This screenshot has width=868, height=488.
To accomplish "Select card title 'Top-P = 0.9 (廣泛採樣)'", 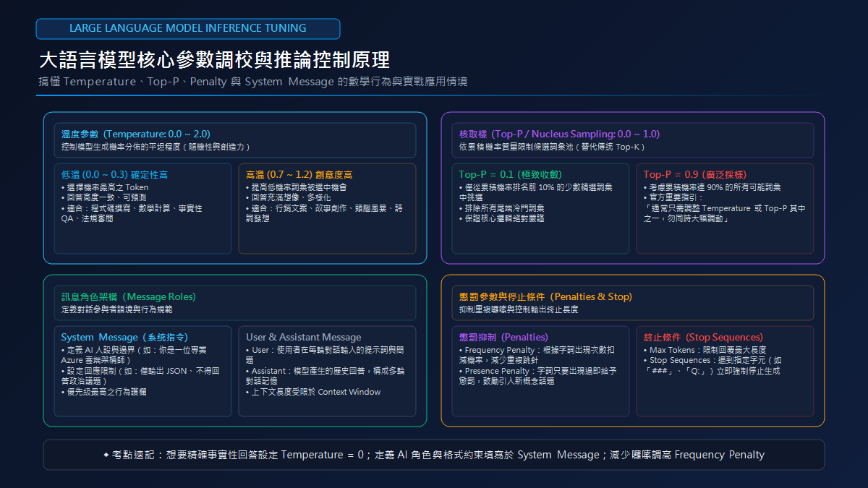I will click(695, 175).
